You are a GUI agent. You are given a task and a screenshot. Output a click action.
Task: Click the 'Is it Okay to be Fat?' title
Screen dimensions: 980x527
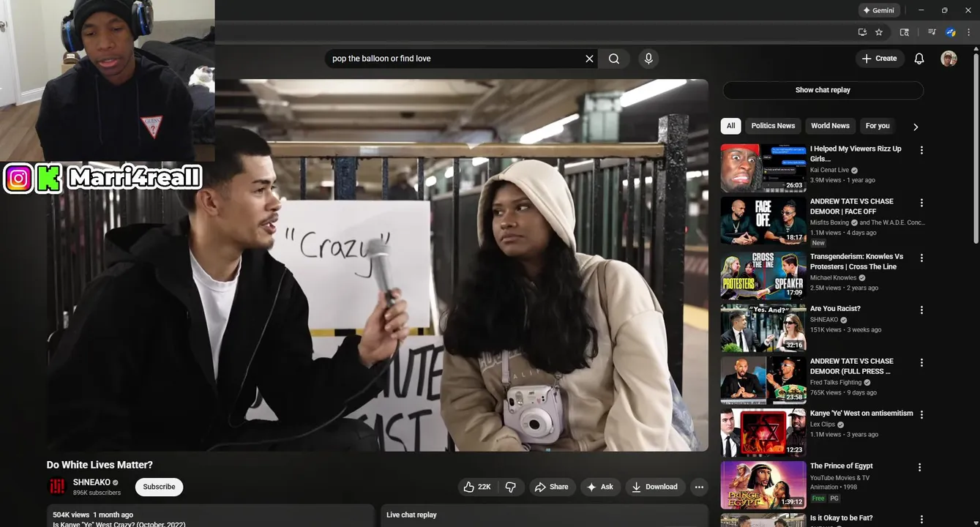coord(841,518)
